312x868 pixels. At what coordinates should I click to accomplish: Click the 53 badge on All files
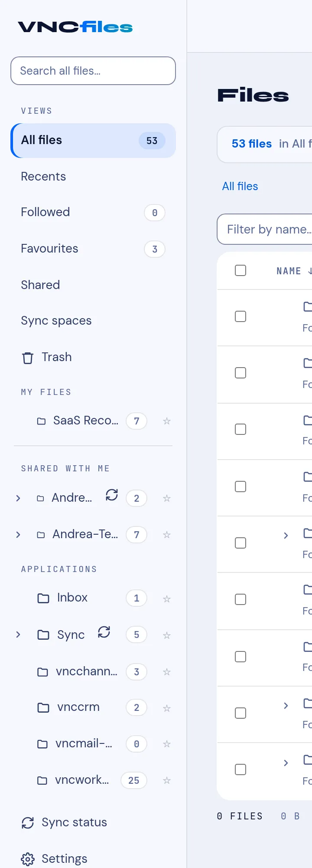[x=152, y=141]
